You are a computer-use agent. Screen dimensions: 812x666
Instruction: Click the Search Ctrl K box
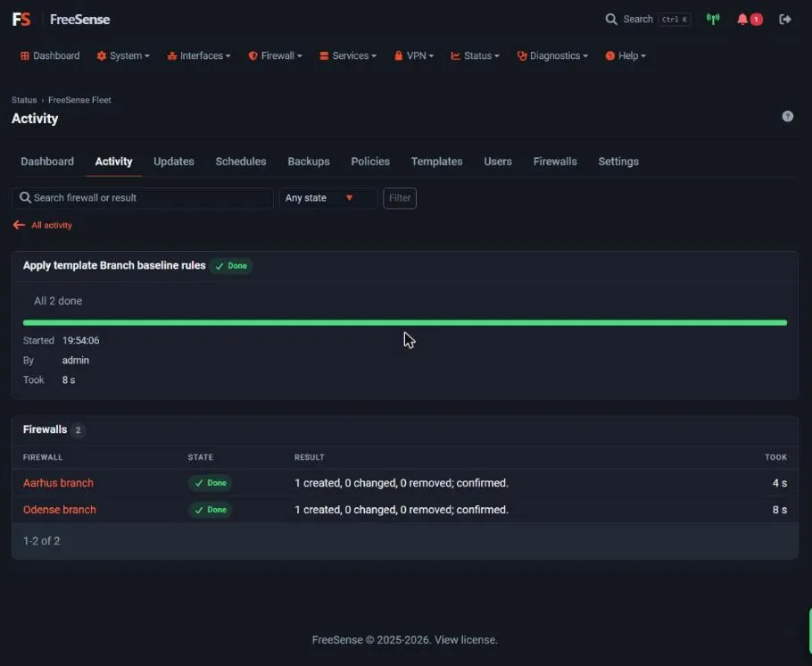648,19
